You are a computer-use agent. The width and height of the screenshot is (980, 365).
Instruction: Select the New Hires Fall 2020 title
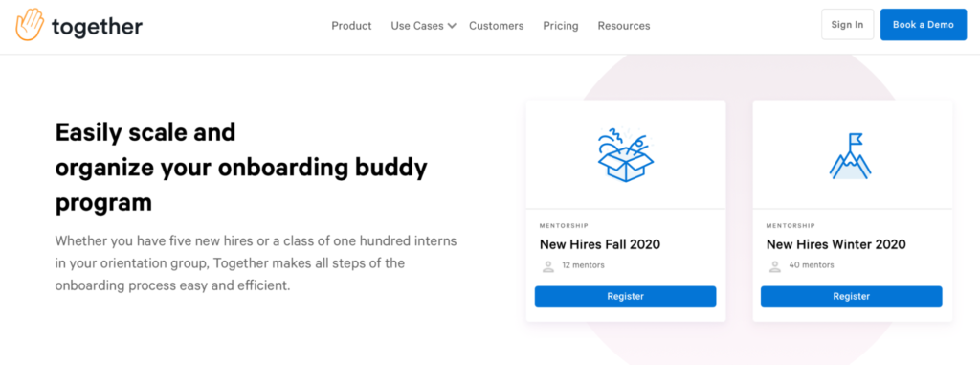point(600,244)
